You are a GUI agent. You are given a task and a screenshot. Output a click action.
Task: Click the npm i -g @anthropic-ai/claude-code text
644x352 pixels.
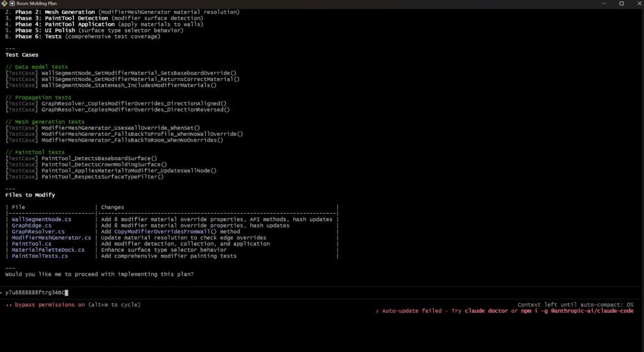click(x=577, y=311)
